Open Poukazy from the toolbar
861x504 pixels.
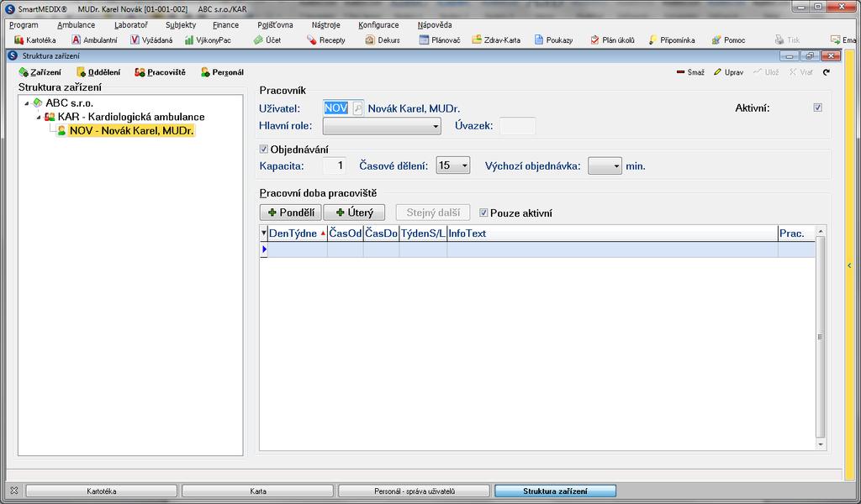[553, 40]
